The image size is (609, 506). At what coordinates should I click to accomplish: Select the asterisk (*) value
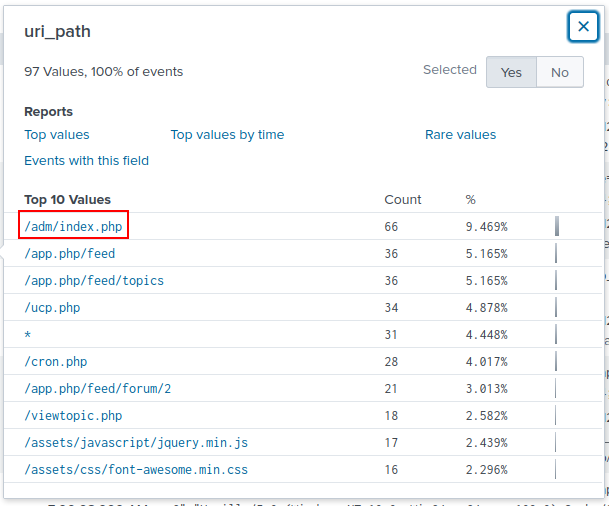28,335
